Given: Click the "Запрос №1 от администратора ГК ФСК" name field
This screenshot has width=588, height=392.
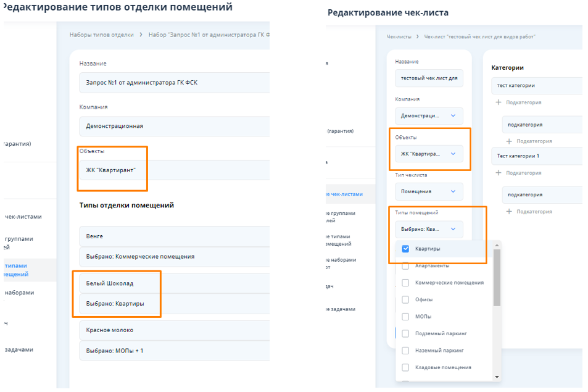Looking at the screenshot, I should click(x=173, y=82).
